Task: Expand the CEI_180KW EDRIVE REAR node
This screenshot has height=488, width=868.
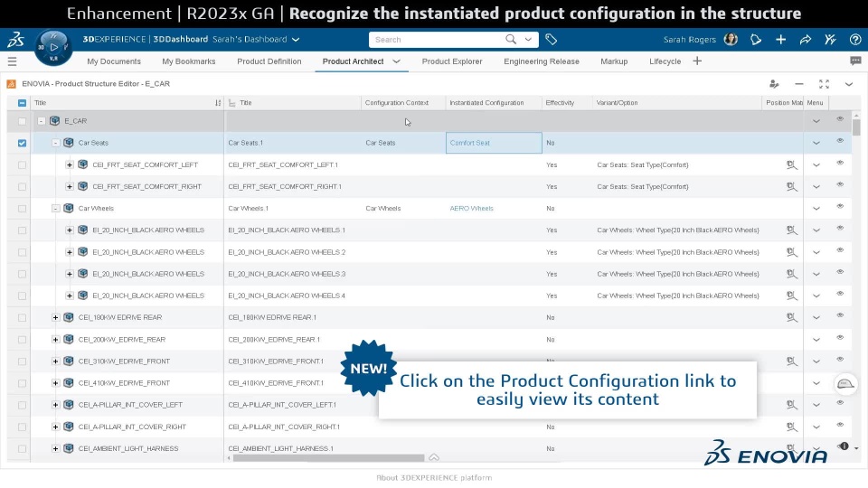Action: (x=55, y=317)
